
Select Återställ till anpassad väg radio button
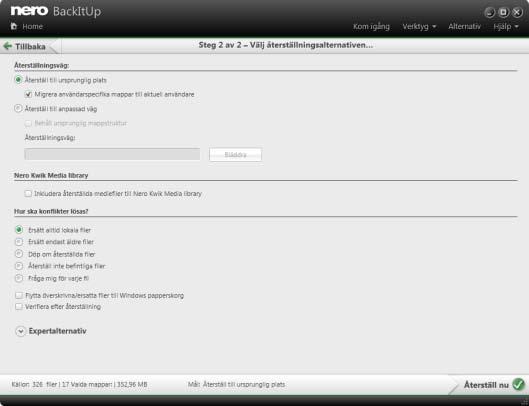18,109
